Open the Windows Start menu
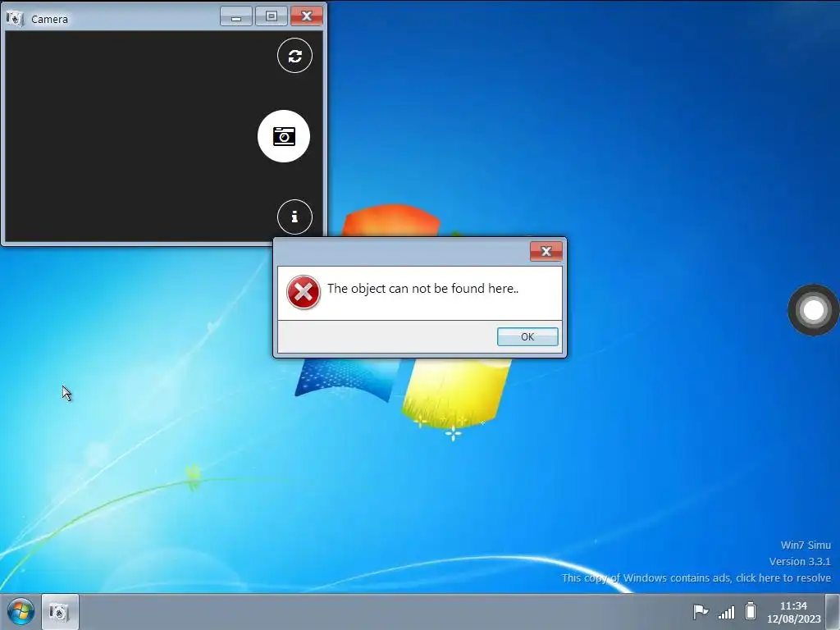This screenshot has height=630, width=840. tap(21, 611)
